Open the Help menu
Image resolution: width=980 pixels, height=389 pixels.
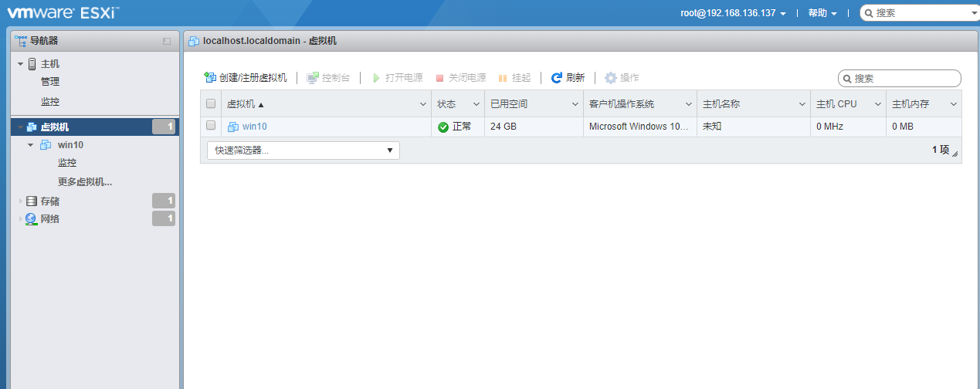822,13
